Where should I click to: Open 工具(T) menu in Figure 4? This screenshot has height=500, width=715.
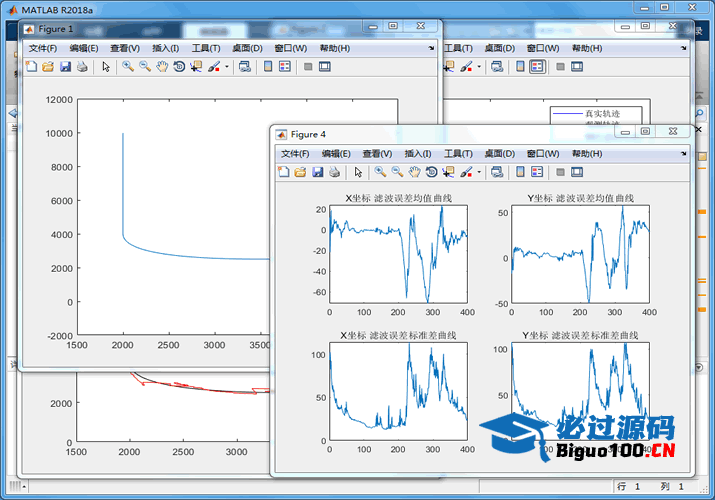pos(458,154)
